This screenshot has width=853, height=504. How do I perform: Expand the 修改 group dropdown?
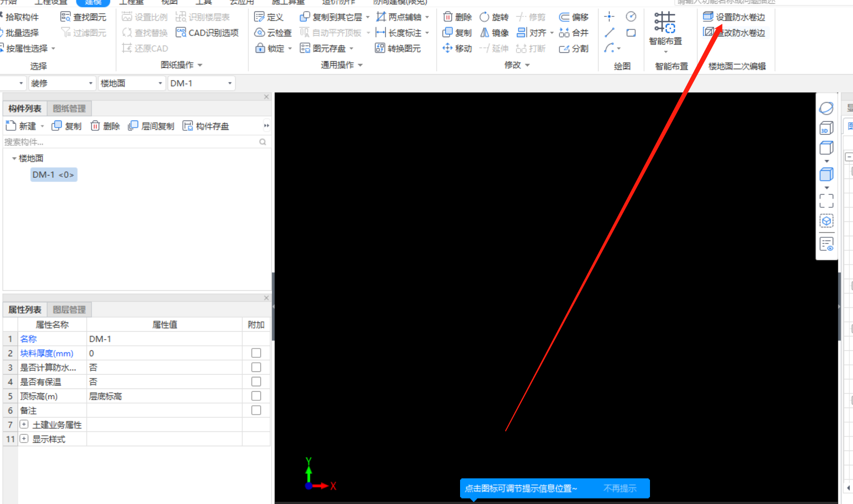point(527,65)
